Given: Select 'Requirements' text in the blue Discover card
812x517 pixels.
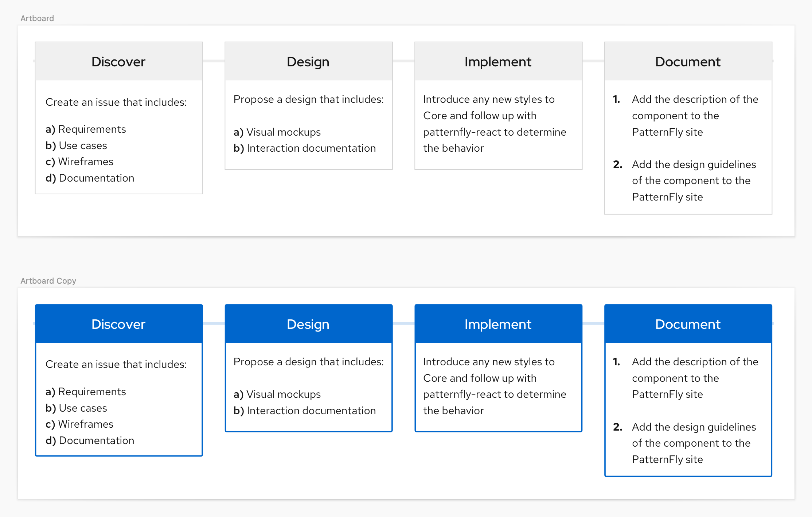Looking at the screenshot, I should 92,392.
